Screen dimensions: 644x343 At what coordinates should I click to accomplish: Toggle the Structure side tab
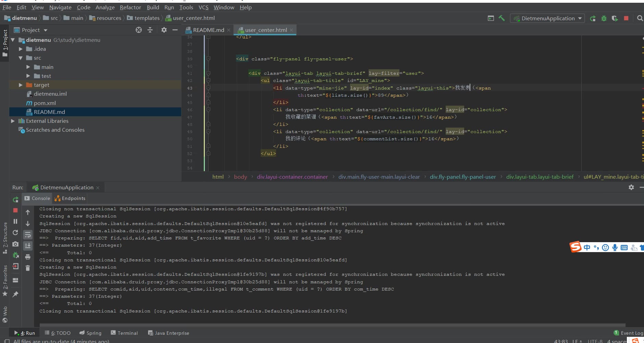tap(5, 238)
